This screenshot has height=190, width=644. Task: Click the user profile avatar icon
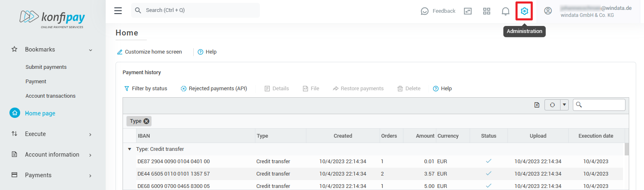(548, 11)
